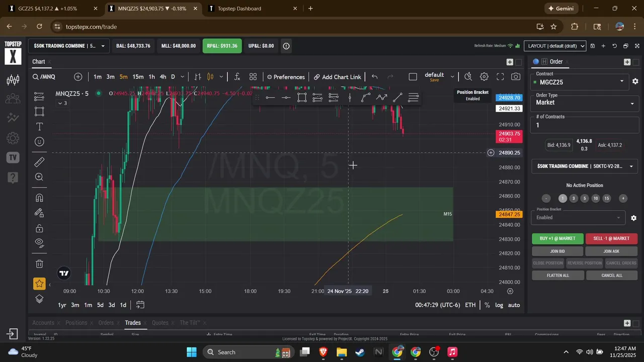Expand the chart style dropdown arrow
644x362 pixels.
tap(221, 77)
